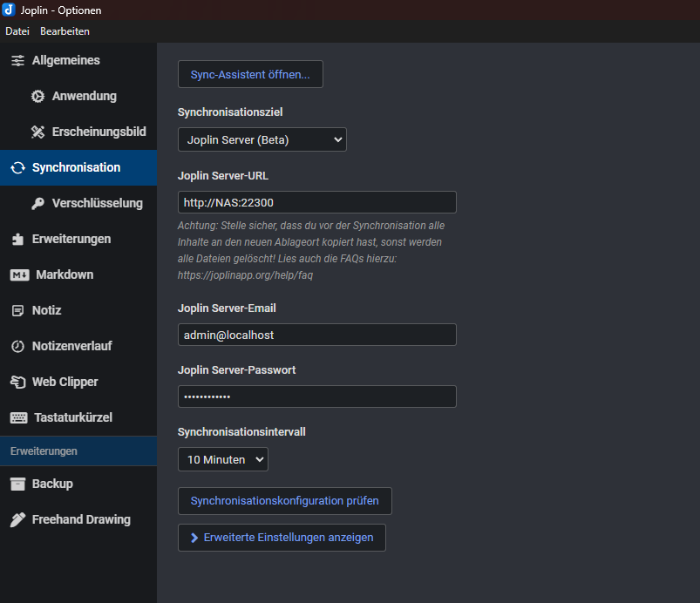
Task: Click the Freehand Drawing pen icon
Action: (17, 519)
